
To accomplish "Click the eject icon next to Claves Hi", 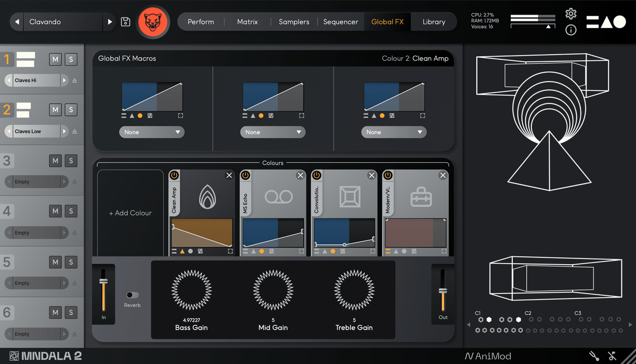I will click(74, 81).
